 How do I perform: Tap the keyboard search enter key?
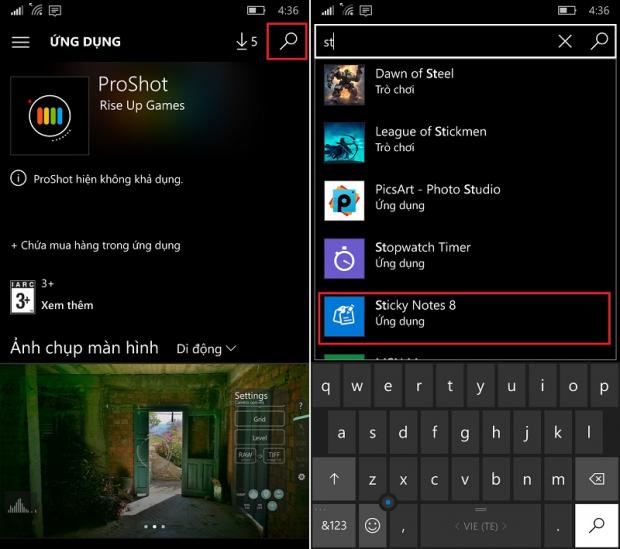pos(596,525)
